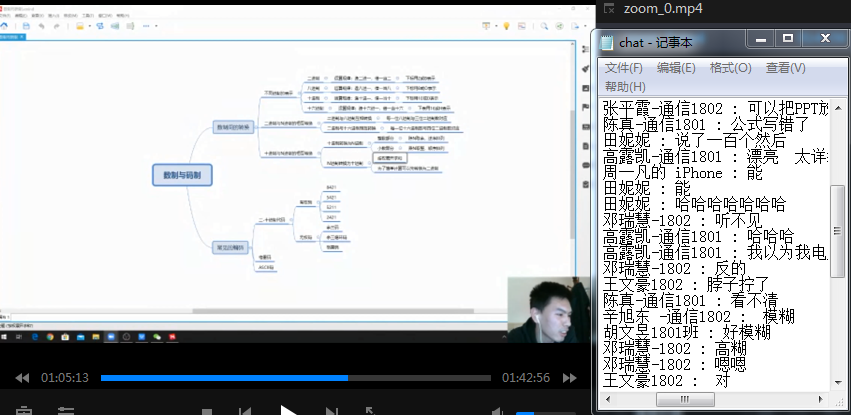
Task: Click the chat line '好模糊'
Action: coord(746,332)
